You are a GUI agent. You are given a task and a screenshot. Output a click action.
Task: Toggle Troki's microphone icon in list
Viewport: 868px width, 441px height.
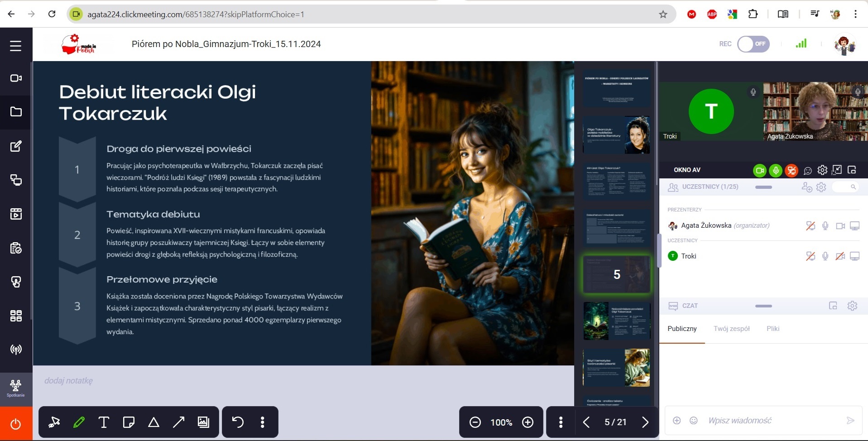click(x=825, y=256)
